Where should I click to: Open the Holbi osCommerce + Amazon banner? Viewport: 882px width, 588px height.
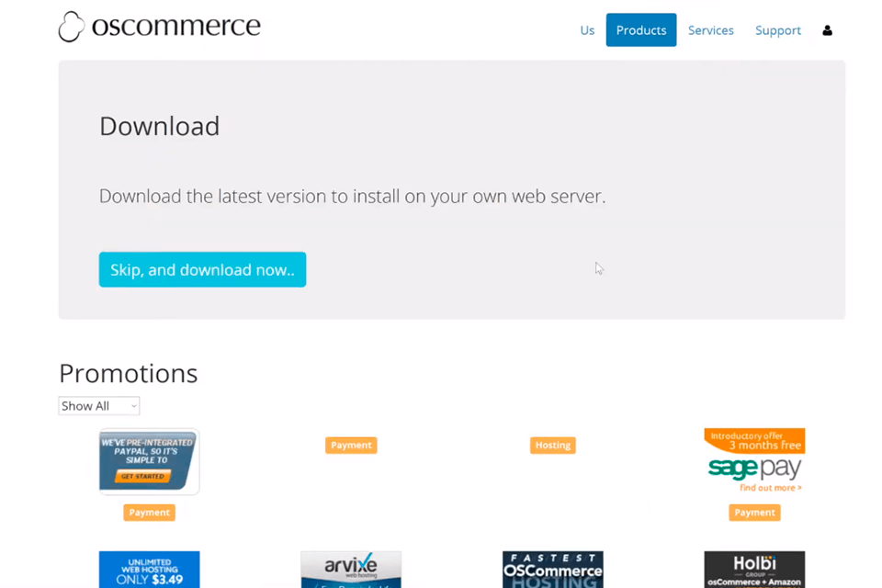(x=754, y=570)
